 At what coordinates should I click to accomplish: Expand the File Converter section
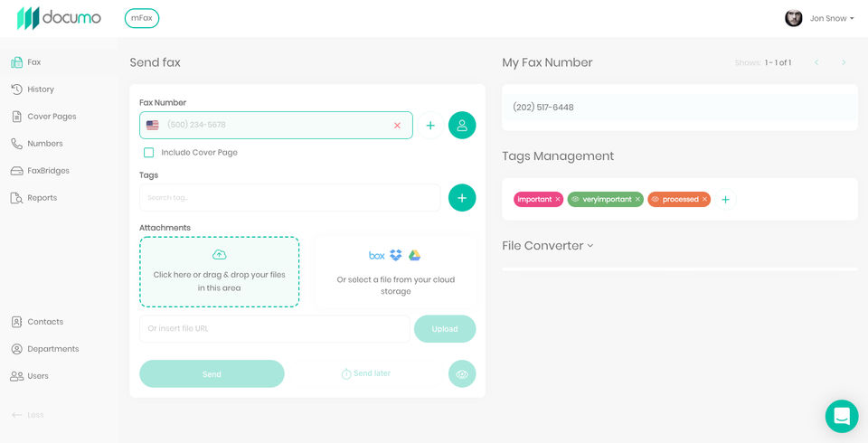548,245
